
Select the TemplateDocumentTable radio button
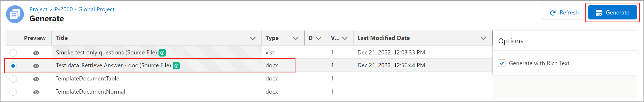pos(13,79)
